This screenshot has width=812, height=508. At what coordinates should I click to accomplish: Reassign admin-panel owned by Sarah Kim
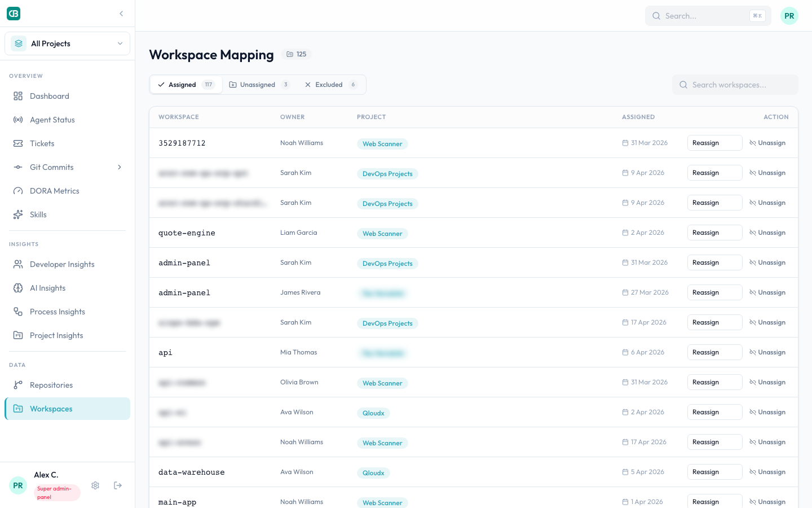[714, 262]
